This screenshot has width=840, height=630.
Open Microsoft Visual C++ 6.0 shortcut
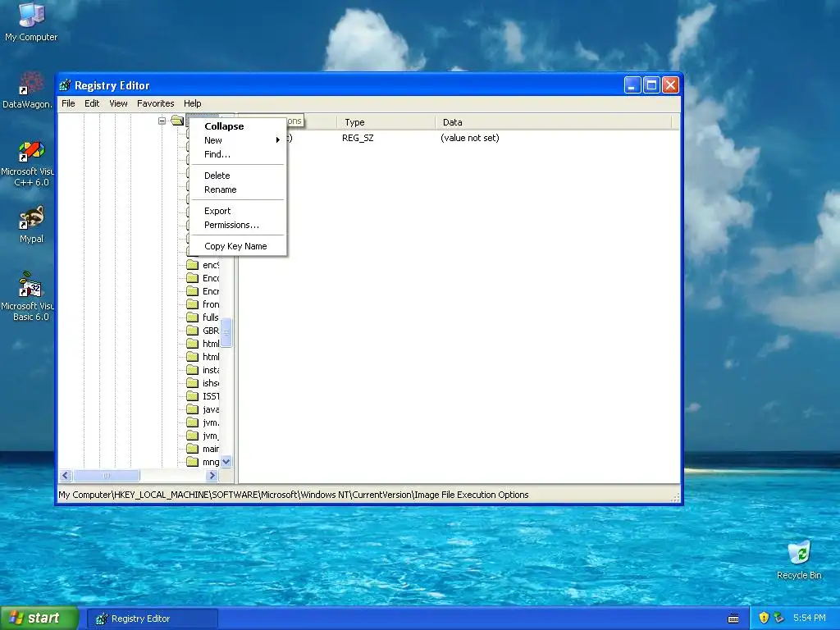coord(28,163)
